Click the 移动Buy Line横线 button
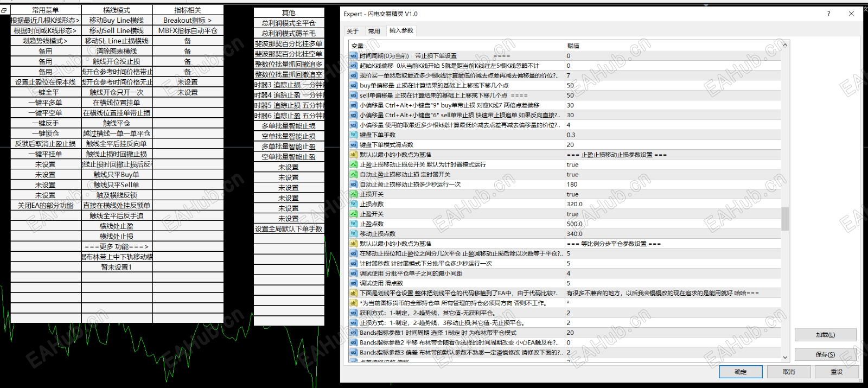The width and height of the screenshot is (868, 388). [x=117, y=20]
